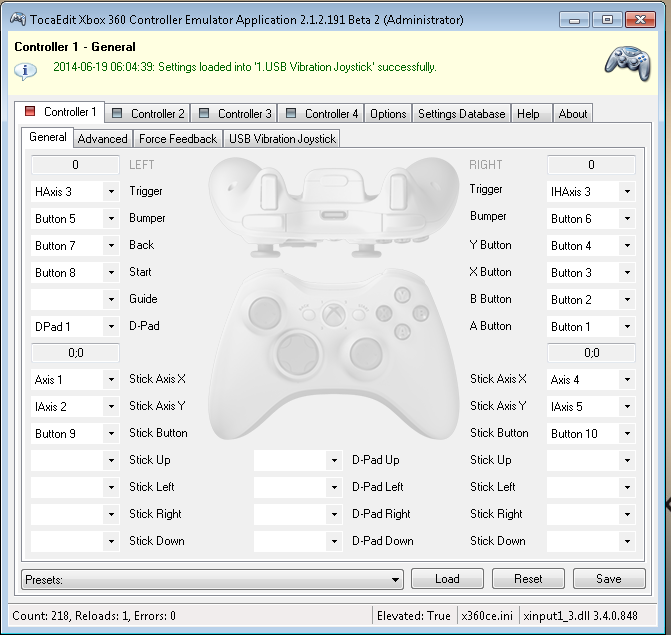Screen dimensions: 671x635
Task: Open the Settings Database tab
Action: click(x=461, y=114)
